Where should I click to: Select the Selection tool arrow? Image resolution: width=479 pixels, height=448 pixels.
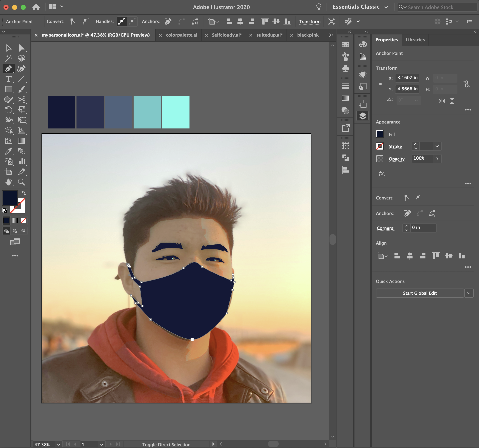point(9,48)
